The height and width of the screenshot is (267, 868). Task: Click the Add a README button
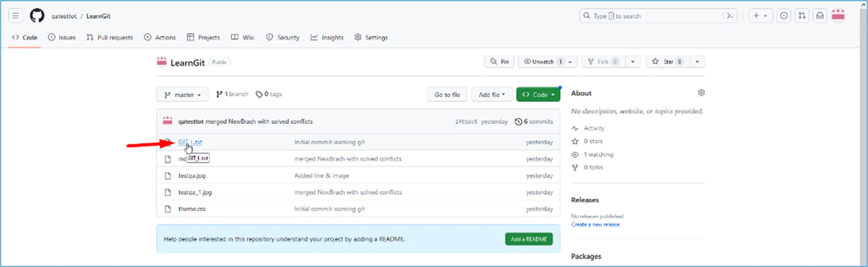[x=529, y=239]
